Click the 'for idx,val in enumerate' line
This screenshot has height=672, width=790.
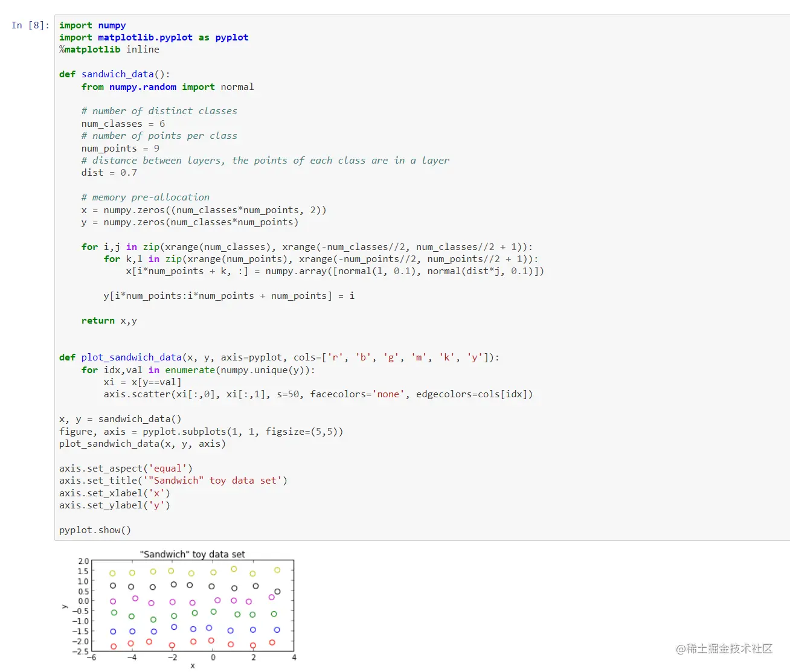click(199, 370)
